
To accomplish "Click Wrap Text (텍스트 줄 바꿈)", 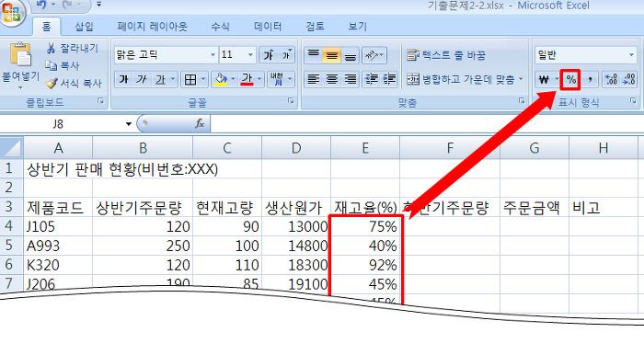I will (x=446, y=54).
